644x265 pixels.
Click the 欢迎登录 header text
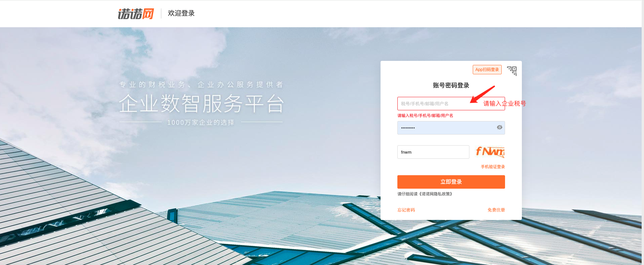coord(181,13)
